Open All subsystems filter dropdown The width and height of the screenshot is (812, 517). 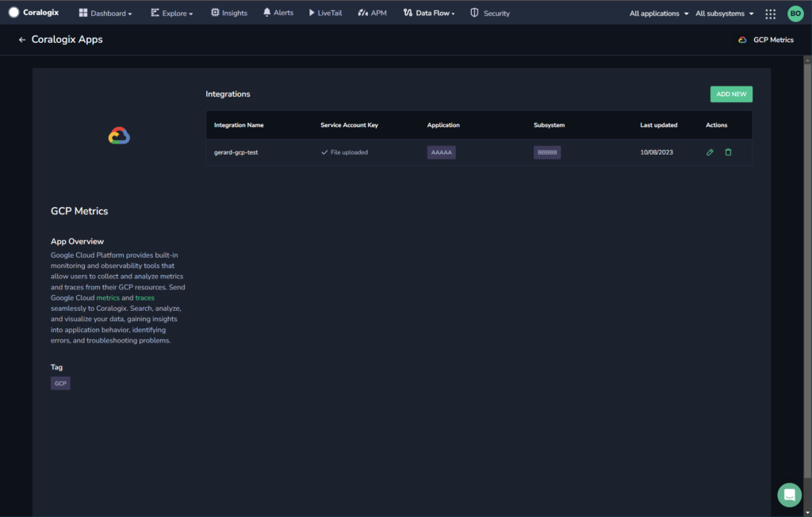coord(725,13)
